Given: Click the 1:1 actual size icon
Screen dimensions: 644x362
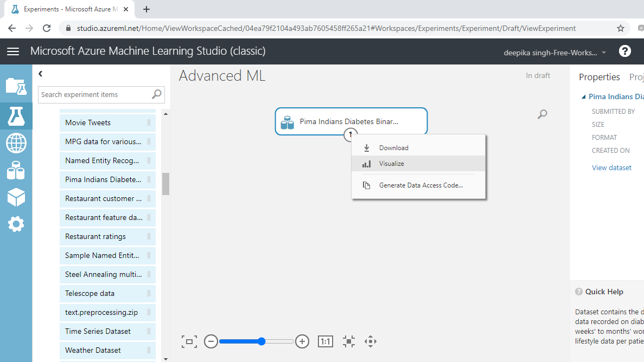Looking at the screenshot, I should (326, 341).
